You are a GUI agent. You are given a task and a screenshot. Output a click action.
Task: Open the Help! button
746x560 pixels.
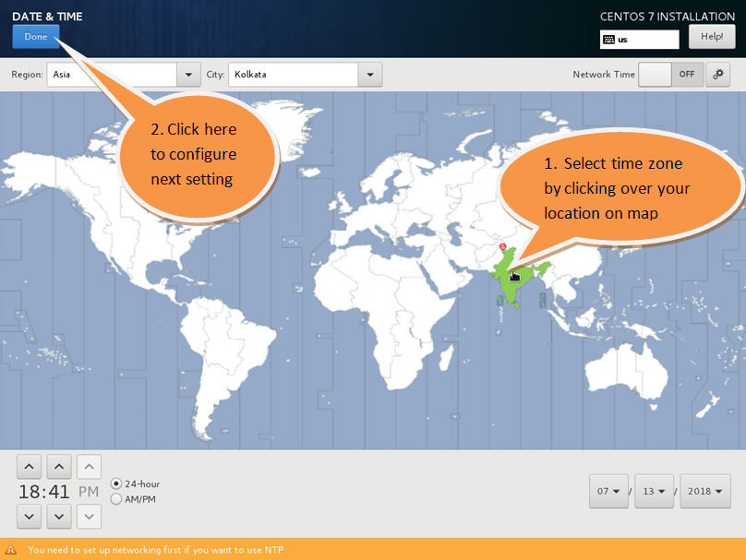pyautogui.click(x=712, y=37)
